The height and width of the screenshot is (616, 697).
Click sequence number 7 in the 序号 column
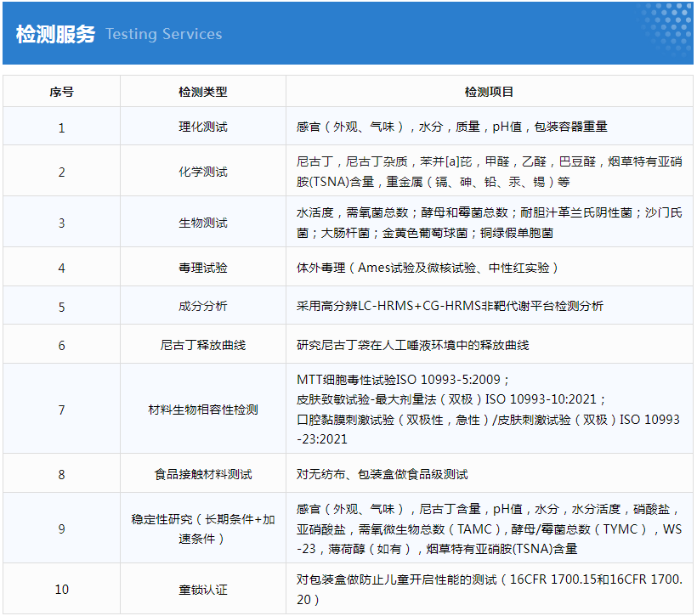point(61,410)
